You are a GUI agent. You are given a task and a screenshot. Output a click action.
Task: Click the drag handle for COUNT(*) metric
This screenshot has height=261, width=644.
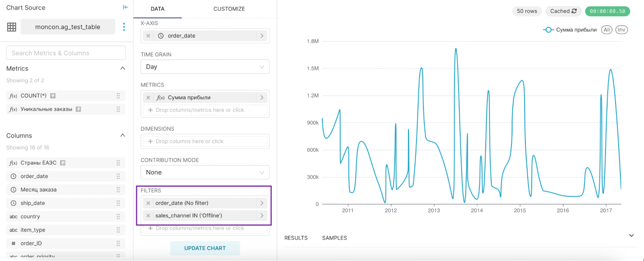point(118,96)
